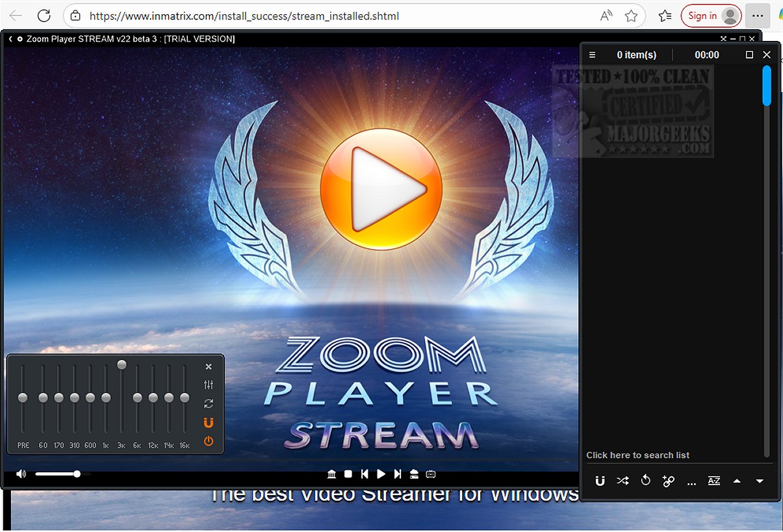Image resolution: width=783 pixels, height=532 pixels.
Task: Mute audio with the speaker icon
Action: (x=21, y=474)
